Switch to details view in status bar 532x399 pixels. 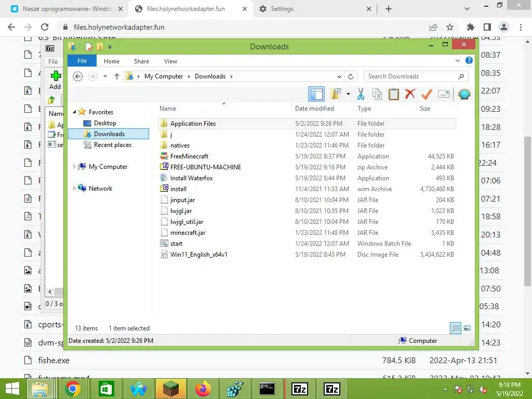click(x=456, y=328)
